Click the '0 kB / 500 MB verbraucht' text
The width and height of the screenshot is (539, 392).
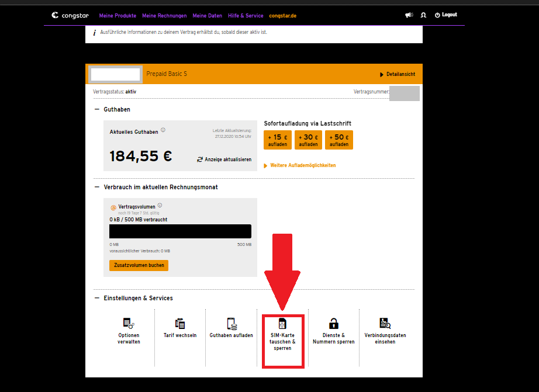pos(139,220)
